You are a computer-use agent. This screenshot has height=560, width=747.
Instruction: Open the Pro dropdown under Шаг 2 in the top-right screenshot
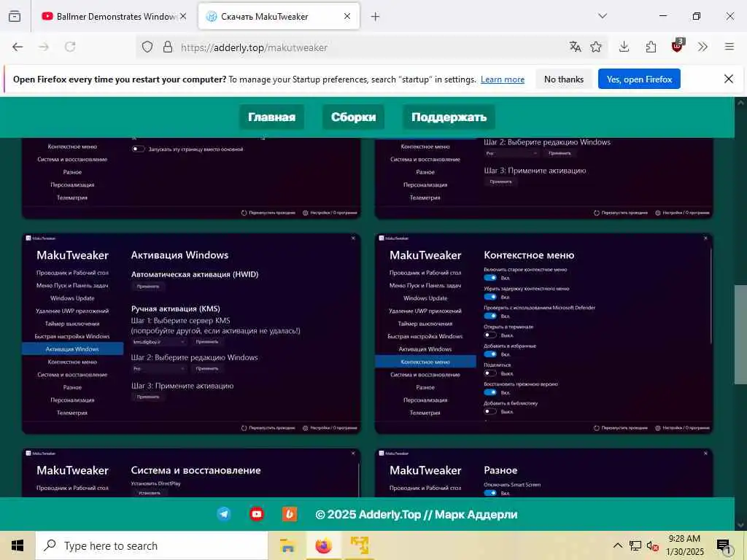(511, 153)
